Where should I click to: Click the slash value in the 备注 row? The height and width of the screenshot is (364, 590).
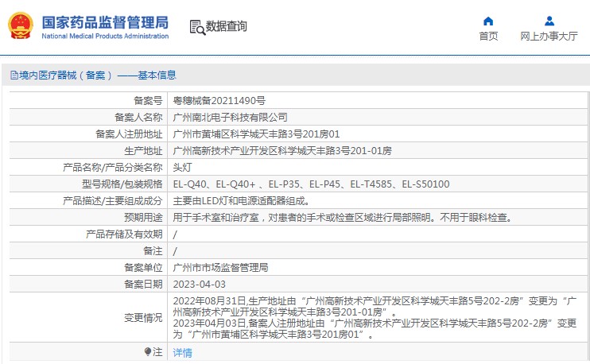[175, 251]
